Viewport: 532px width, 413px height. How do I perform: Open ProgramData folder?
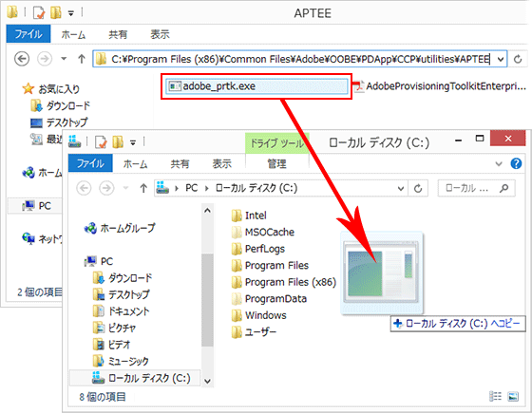tap(270, 299)
